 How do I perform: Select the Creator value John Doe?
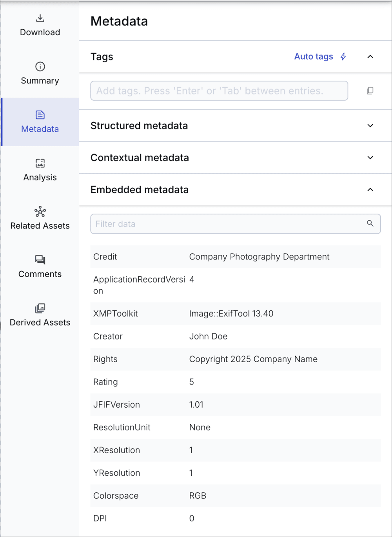tap(208, 336)
